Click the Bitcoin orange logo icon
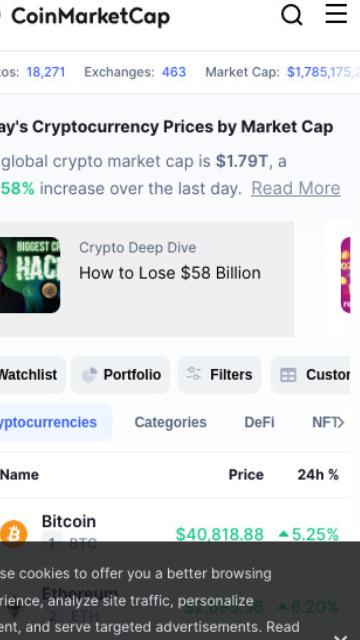This screenshot has width=360, height=640. pyautogui.click(x=13, y=533)
